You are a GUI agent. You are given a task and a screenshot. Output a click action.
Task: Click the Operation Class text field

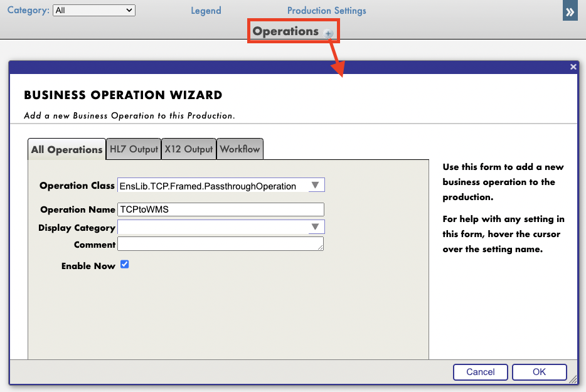click(x=213, y=186)
